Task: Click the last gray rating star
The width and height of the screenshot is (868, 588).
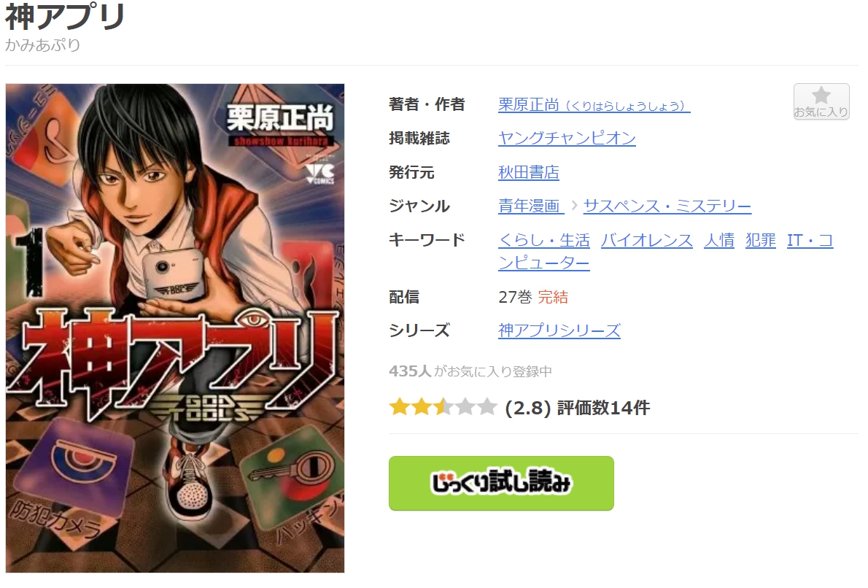Action: click(487, 407)
